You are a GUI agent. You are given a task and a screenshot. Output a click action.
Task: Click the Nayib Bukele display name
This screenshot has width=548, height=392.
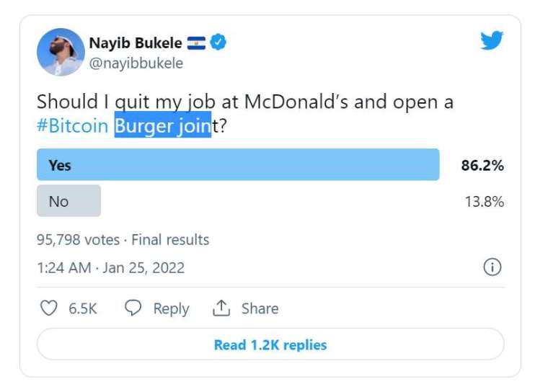point(136,43)
